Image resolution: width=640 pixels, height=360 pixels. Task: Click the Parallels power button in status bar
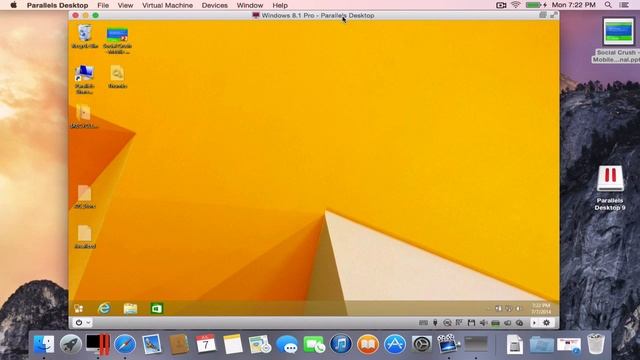[79, 322]
